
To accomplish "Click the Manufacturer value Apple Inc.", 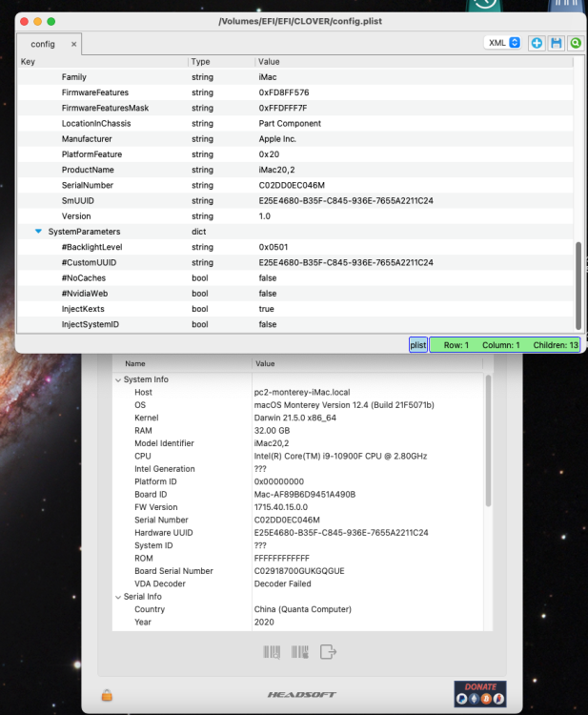I will coord(277,139).
